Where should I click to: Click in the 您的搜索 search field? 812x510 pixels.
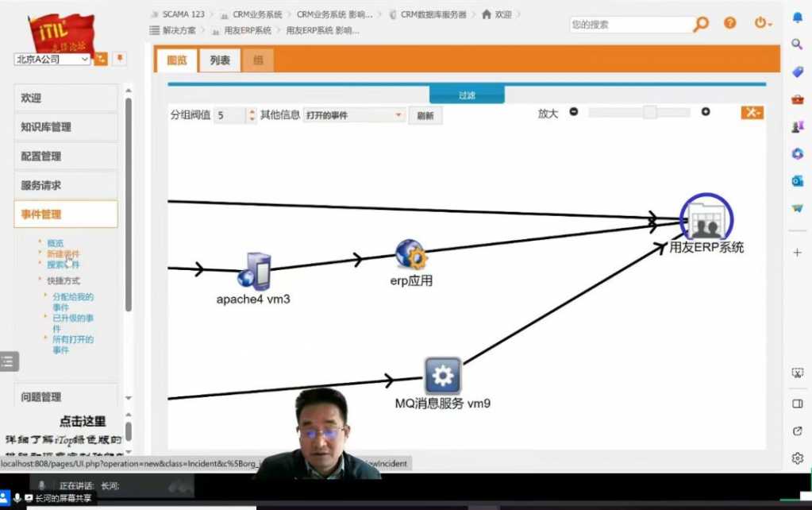point(631,25)
